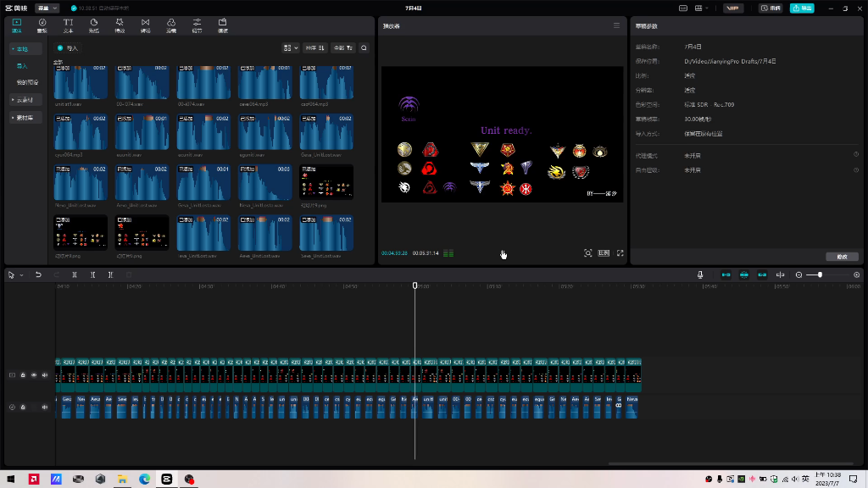Click the timeline zoom slider handle
The height and width of the screenshot is (488, 868).
point(820,274)
